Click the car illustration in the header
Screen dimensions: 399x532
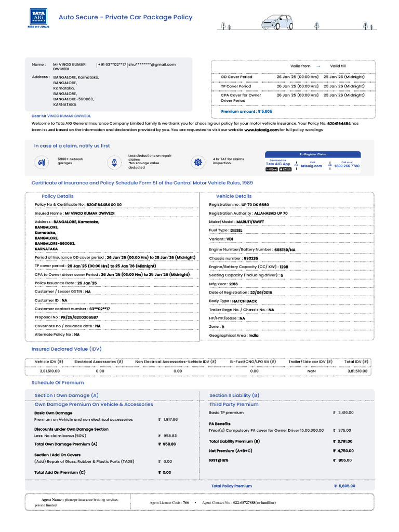pos(277,22)
